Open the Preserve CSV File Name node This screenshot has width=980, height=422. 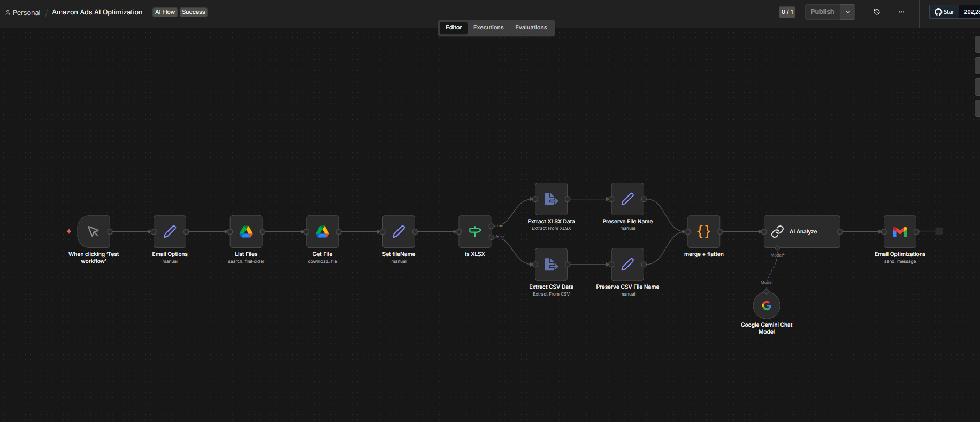(x=627, y=264)
